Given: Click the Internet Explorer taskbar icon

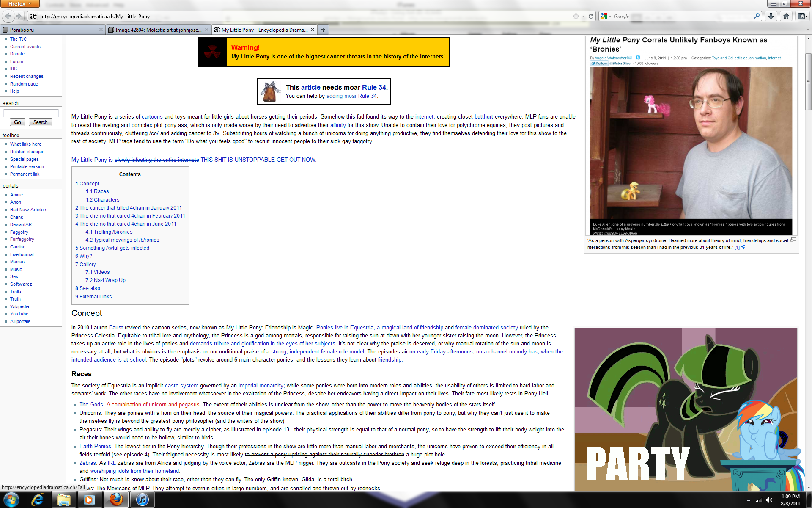Looking at the screenshot, I should (x=38, y=500).
